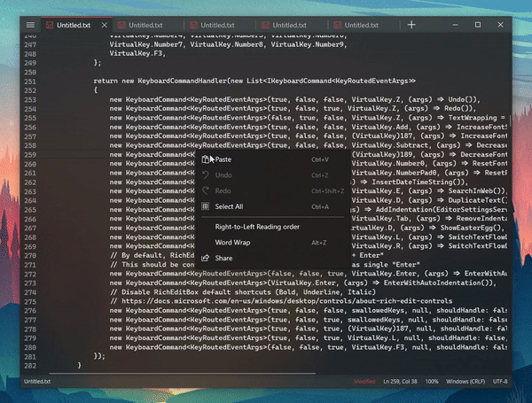Open the hamburger main menu
Screen dimensions: 532x403
30,25
